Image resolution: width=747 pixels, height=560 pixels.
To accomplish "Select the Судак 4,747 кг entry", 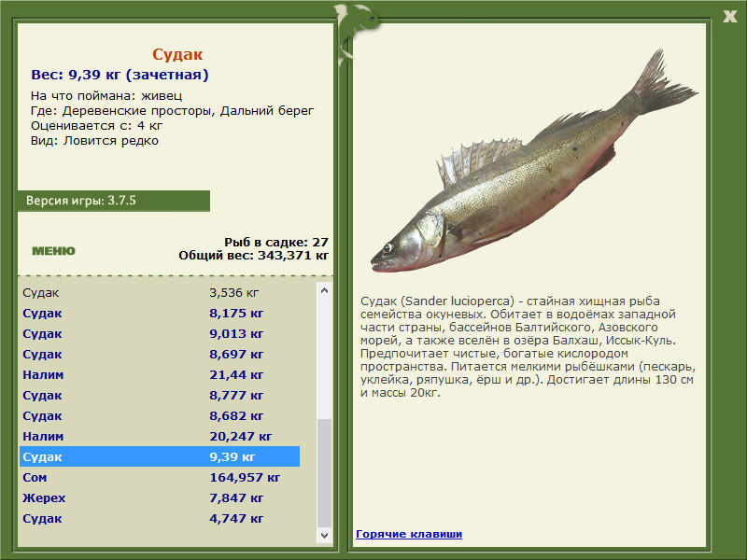I will [x=159, y=519].
